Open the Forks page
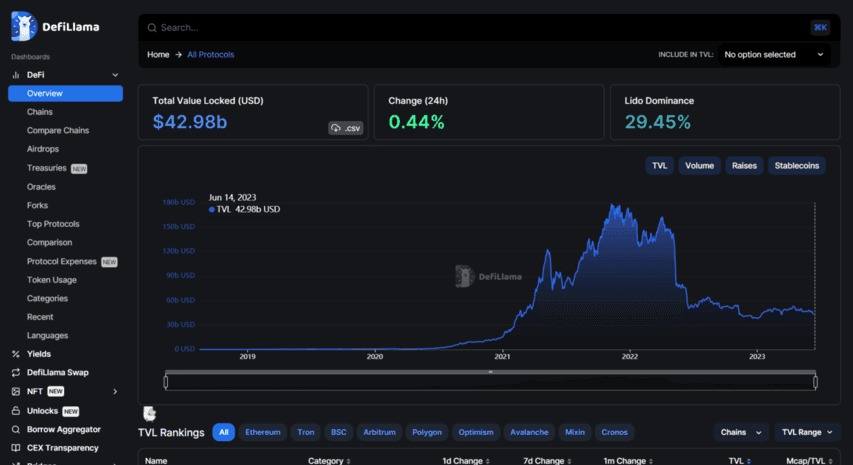The width and height of the screenshot is (853, 465). [x=38, y=206]
